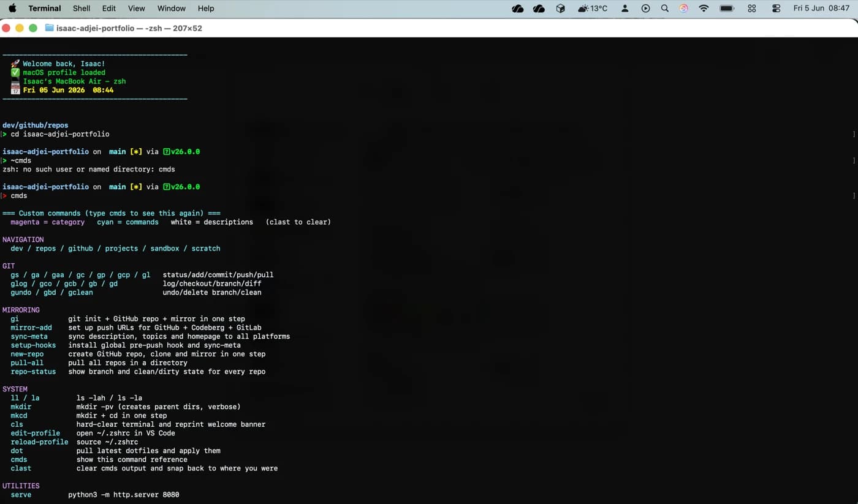Screen dimensions: 858x504
Task: Click the 'cd isaac-adjei-portfolio' command
Action: 60,134
